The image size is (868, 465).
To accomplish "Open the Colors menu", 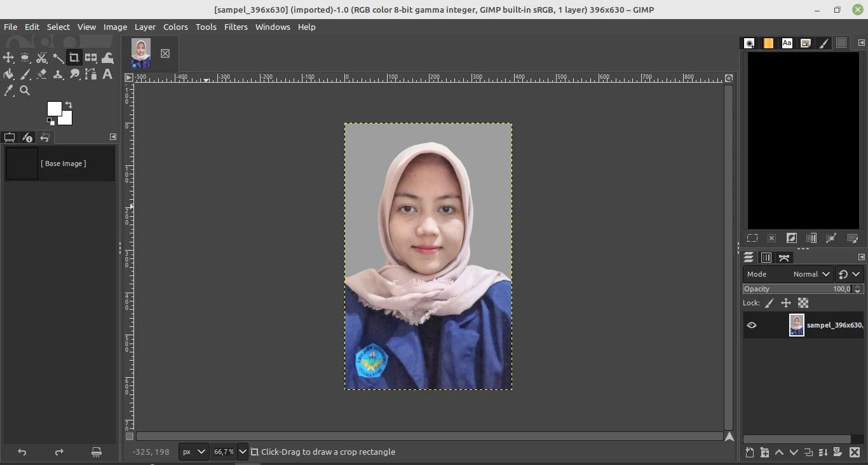I will [x=175, y=27].
